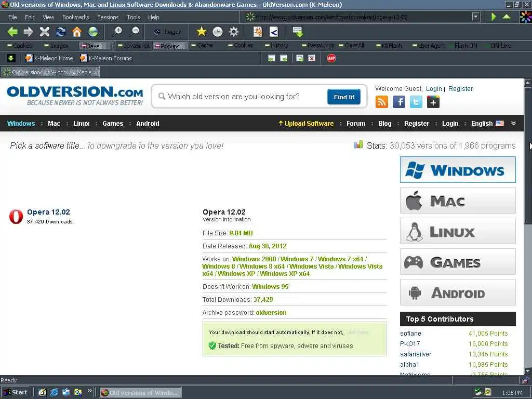Open history via the clock icon
The image size is (532, 399).
pos(218,32)
